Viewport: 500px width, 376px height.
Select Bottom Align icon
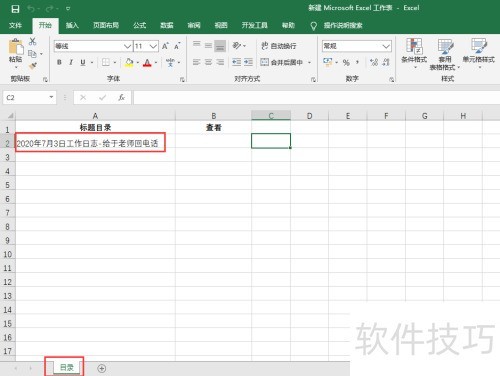click(x=220, y=46)
